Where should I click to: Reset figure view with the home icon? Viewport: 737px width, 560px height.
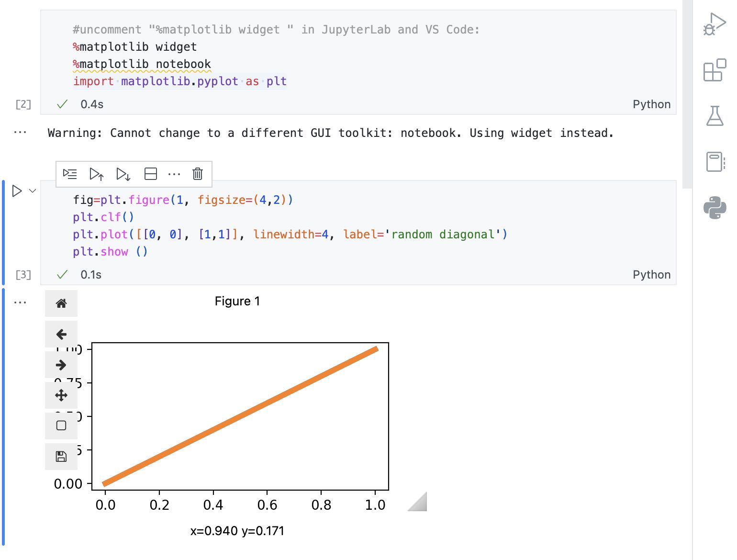point(61,303)
